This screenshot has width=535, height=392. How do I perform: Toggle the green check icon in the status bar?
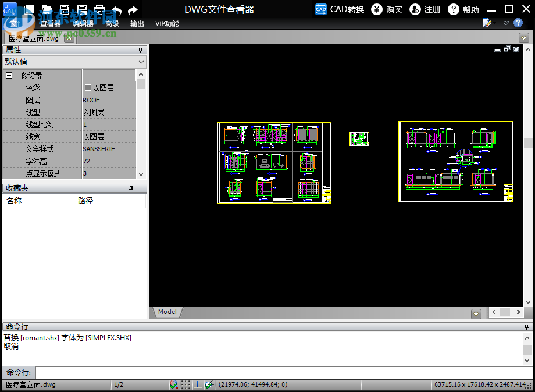[209, 384]
